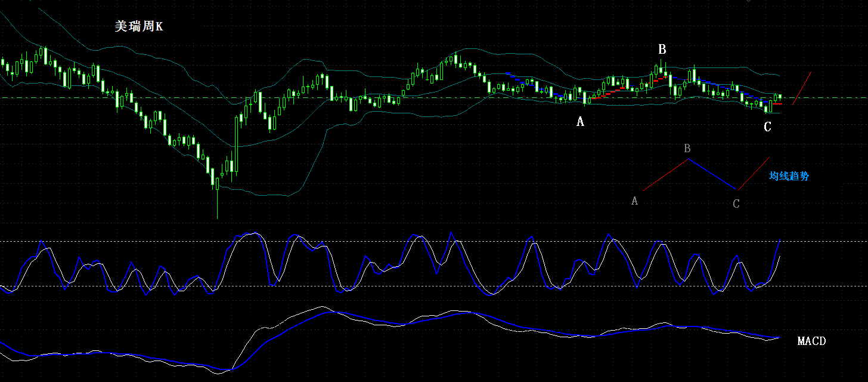Screen dimensions: 868x382
Task: Click gray B in the trend diagram
Action: tap(687, 148)
